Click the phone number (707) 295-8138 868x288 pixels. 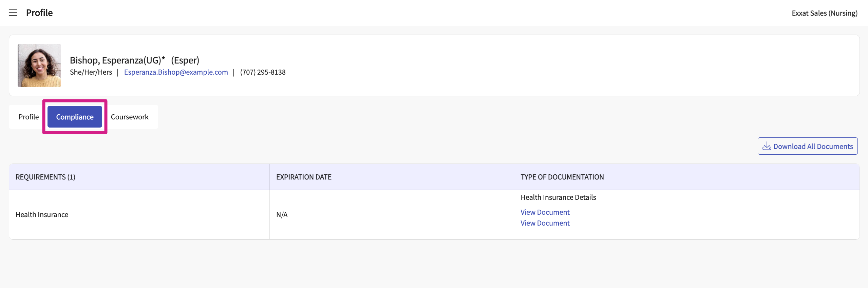click(263, 72)
